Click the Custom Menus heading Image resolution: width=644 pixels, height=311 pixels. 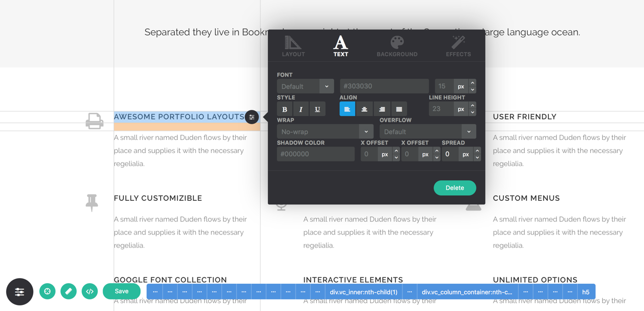tap(526, 198)
